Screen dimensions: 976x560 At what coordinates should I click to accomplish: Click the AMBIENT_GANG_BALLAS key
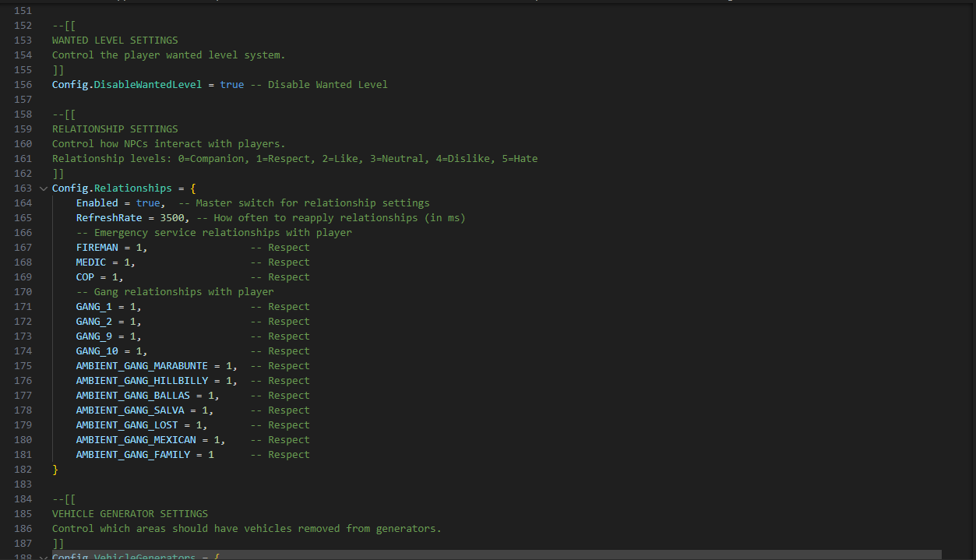(x=133, y=396)
